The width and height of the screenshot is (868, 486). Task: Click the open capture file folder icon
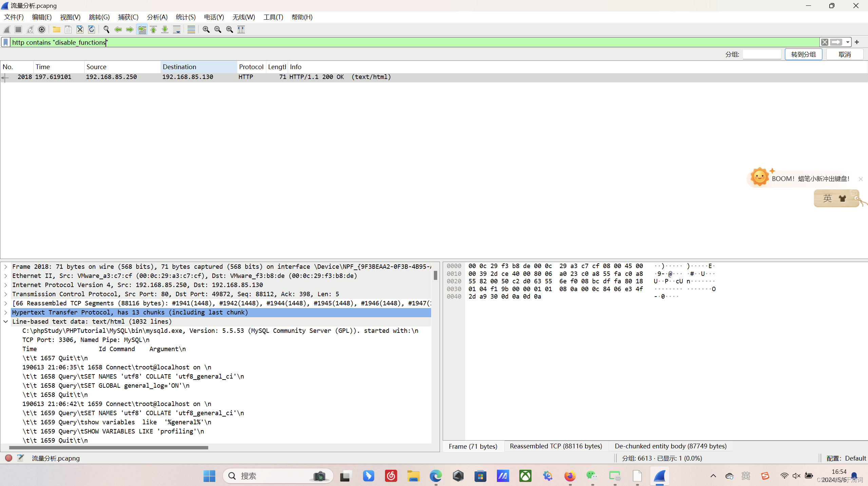[57, 29]
